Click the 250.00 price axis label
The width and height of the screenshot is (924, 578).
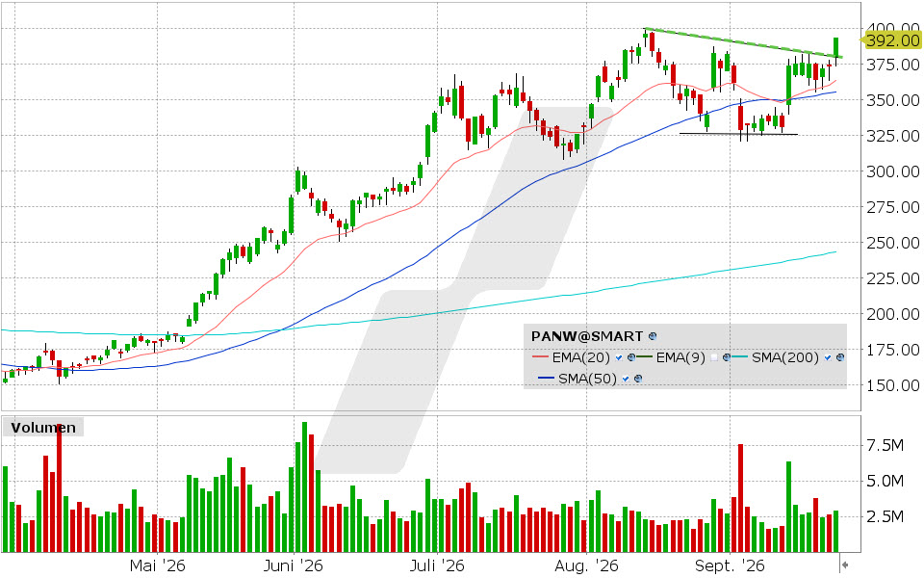(x=893, y=243)
